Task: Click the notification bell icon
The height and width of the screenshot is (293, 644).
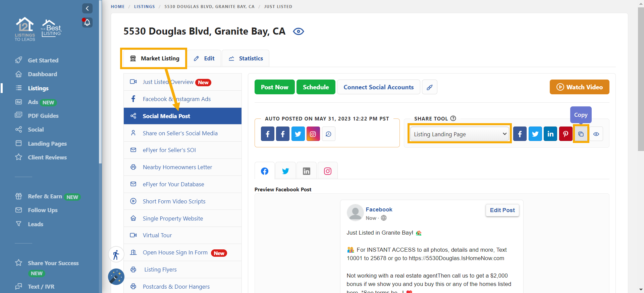Action: tap(87, 22)
